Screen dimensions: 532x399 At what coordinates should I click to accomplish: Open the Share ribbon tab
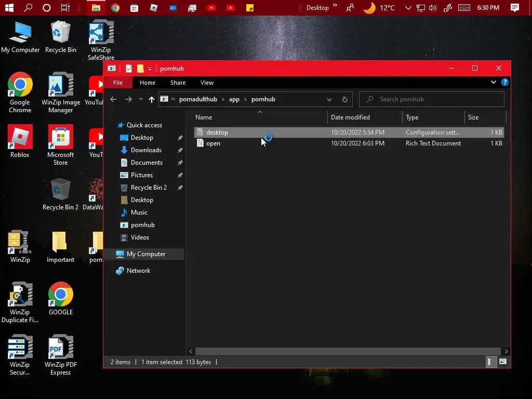(x=178, y=83)
